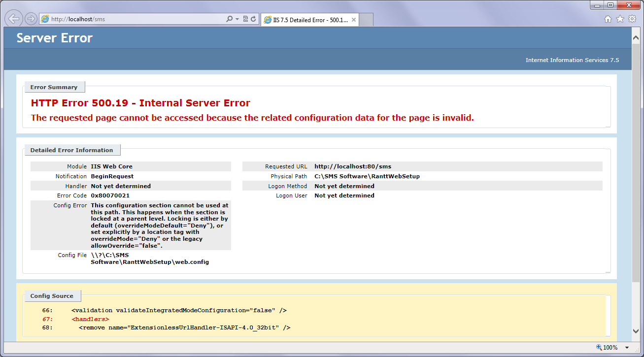This screenshot has height=357, width=644.
Task: Click the 0x80070021 error code text
Action: click(x=110, y=195)
